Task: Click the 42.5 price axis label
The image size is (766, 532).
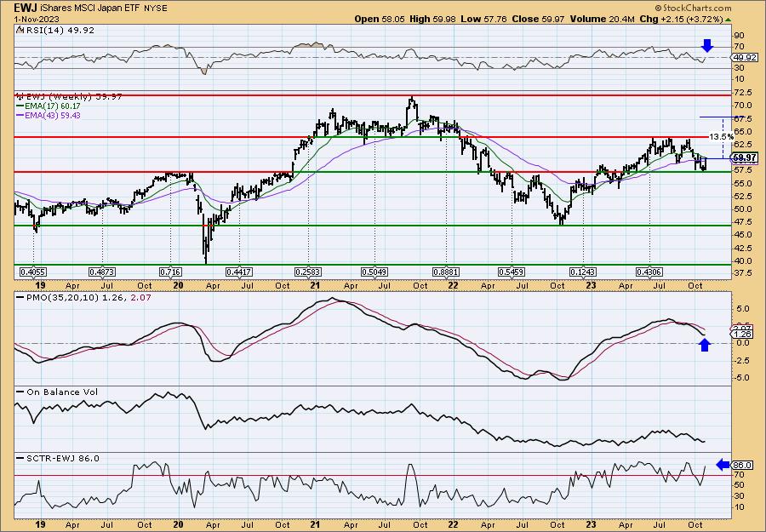Action: [743, 248]
